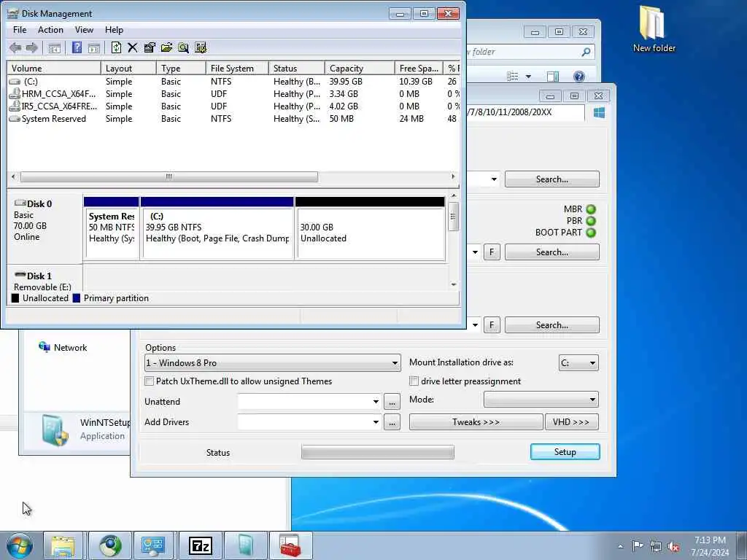
Task: Open the Properties toolbar icon
Action: [150, 47]
